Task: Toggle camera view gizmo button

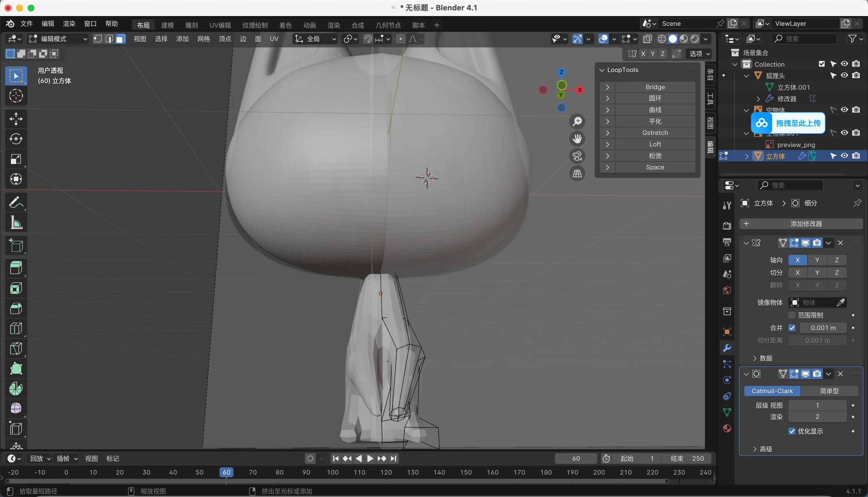Action: (x=577, y=156)
